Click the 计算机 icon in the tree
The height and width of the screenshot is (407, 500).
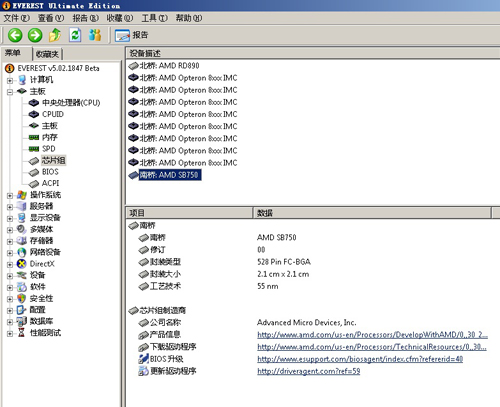pos(22,80)
